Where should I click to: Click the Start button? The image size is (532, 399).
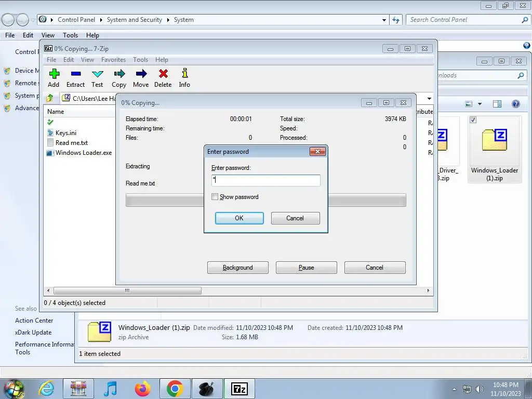[x=14, y=389]
